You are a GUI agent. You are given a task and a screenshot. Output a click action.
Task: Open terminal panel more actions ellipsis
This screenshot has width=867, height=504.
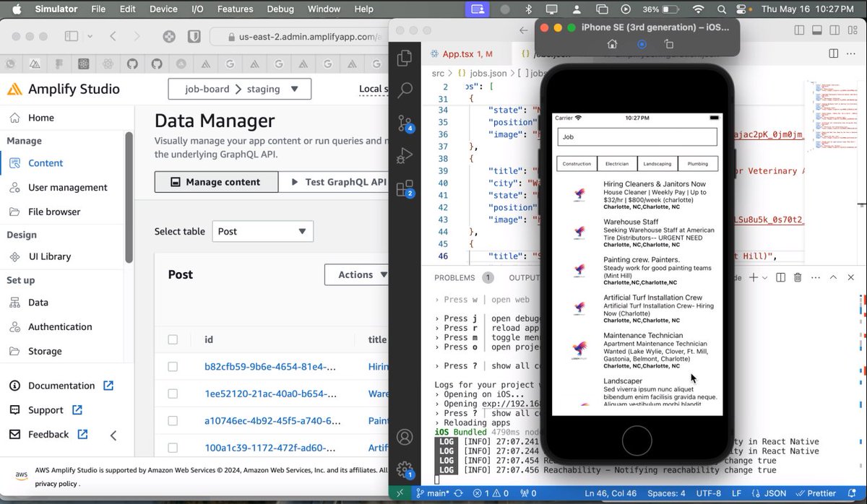coord(815,277)
